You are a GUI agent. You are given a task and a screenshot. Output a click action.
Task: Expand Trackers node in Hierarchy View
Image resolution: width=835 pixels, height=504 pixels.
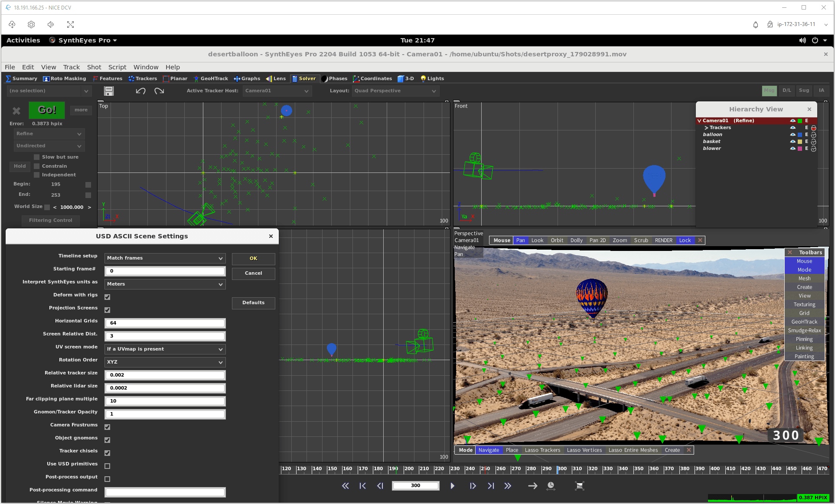706,127
